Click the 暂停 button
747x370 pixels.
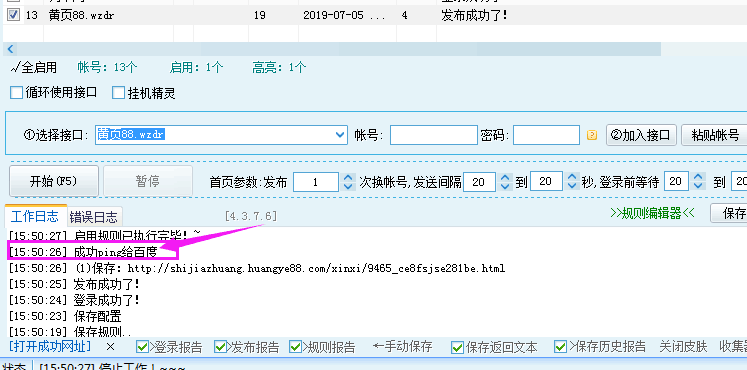point(148,181)
